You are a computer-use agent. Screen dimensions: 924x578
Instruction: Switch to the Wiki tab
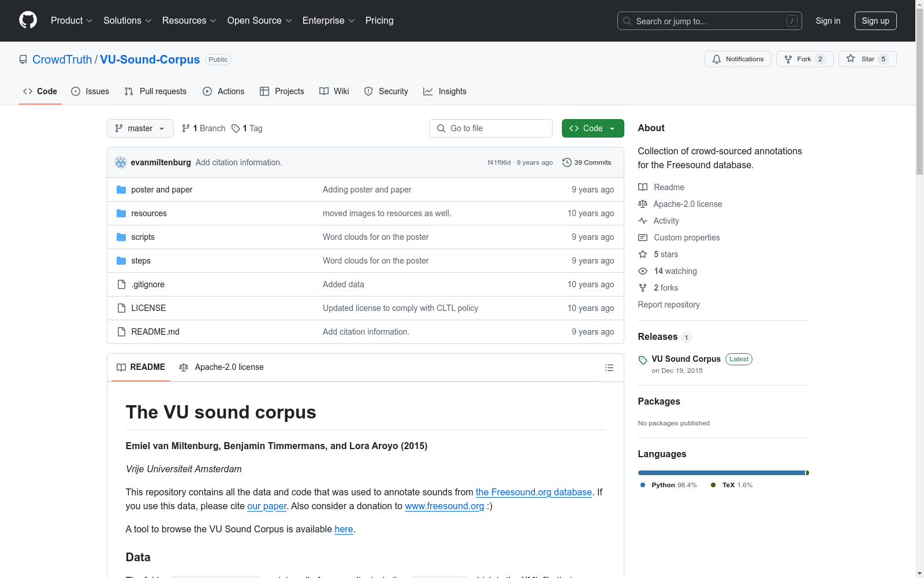334,91
